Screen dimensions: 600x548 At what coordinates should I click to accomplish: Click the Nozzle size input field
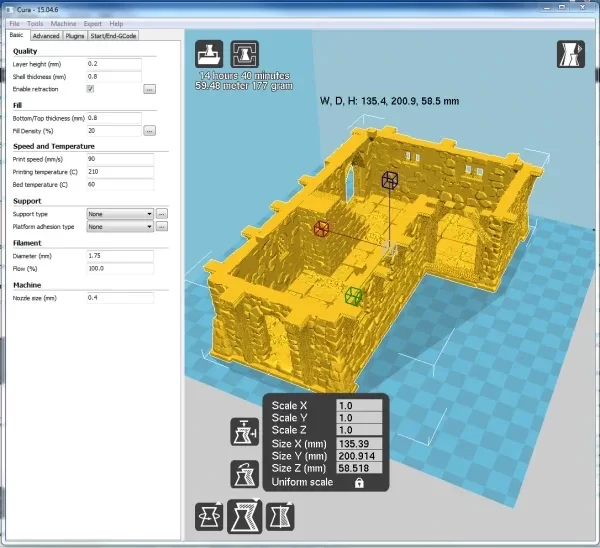(x=120, y=298)
